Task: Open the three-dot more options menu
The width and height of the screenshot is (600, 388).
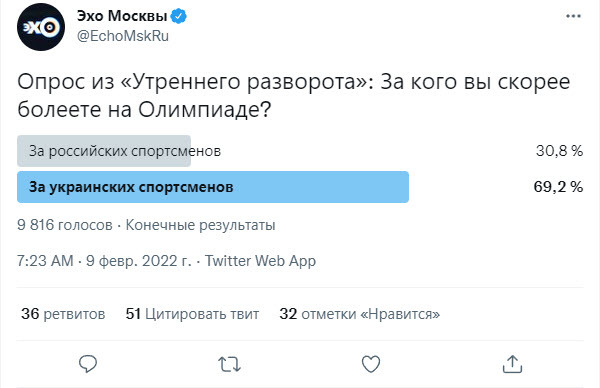Action: click(x=573, y=16)
